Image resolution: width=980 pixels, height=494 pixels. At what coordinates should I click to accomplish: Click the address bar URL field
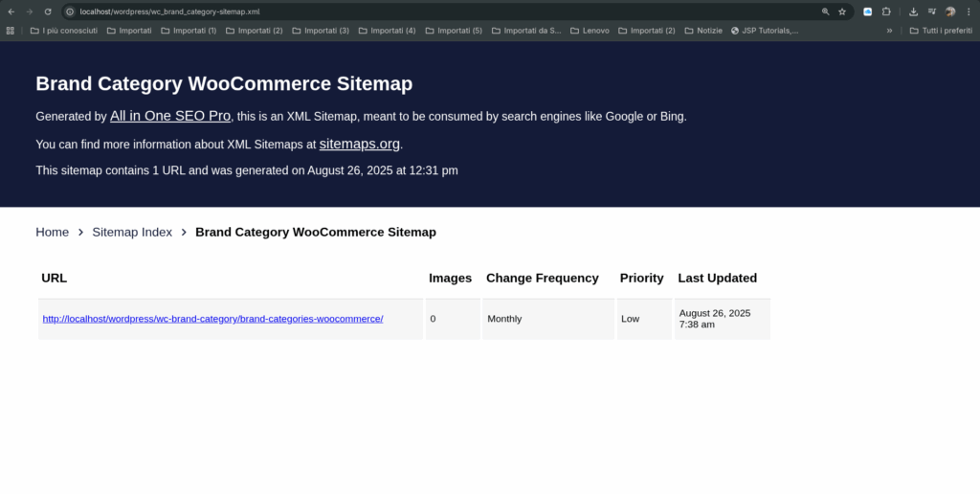coord(437,11)
